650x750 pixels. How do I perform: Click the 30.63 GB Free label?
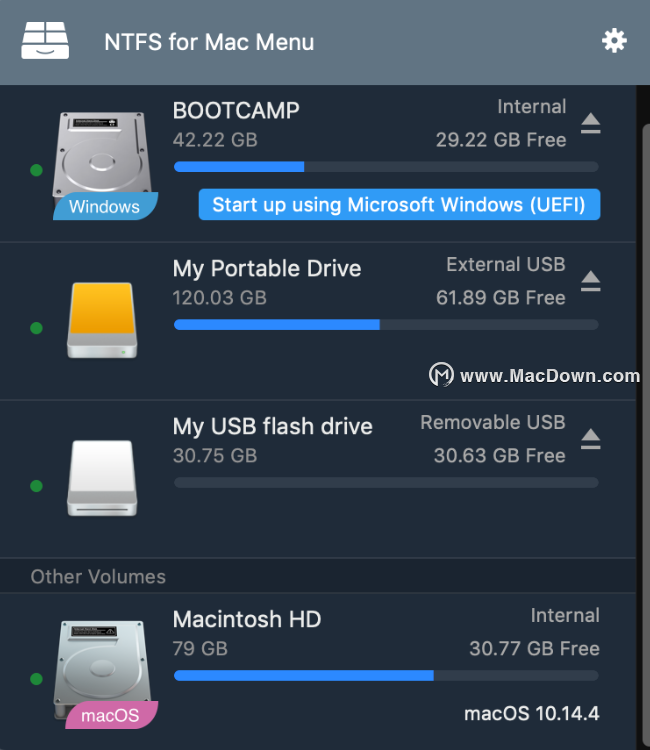(x=499, y=456)
